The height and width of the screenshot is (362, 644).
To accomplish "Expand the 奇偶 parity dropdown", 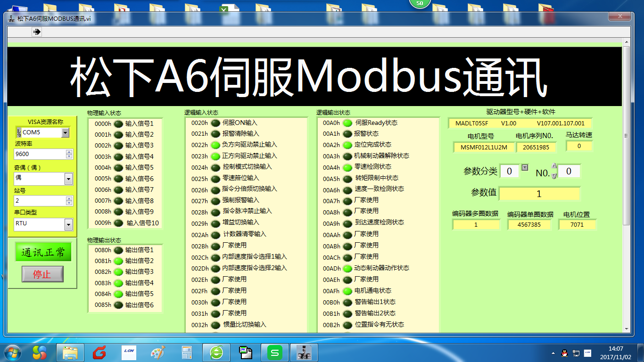I will pyautogui.click(x=68, y=179).
